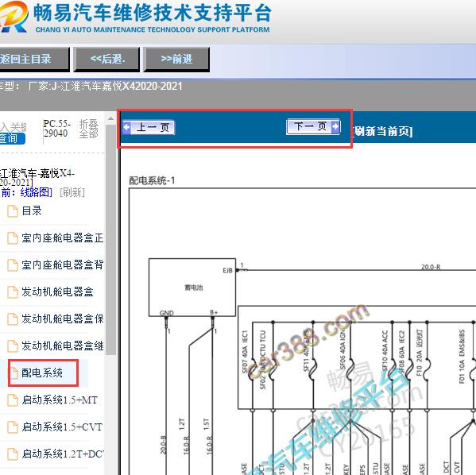This screenshot has width=476, height=475.
Task: Click document icon beside 室内座舱电器盒正
Action: 13,238
